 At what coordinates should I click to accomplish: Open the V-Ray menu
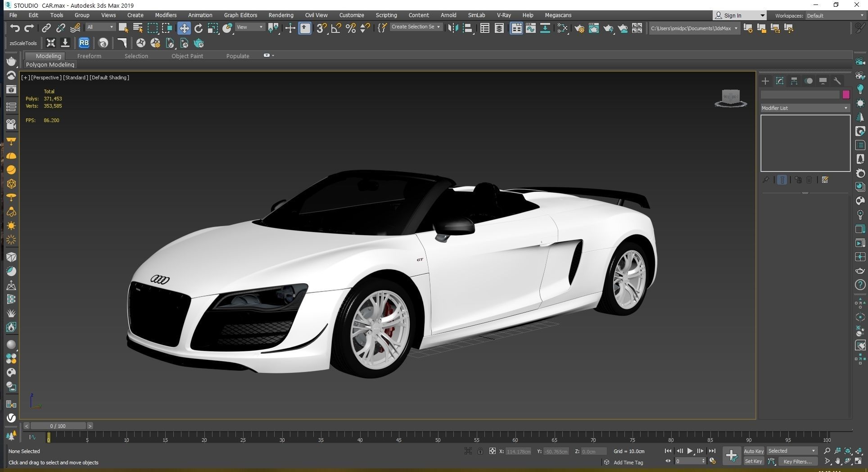[x=504, y=15]
